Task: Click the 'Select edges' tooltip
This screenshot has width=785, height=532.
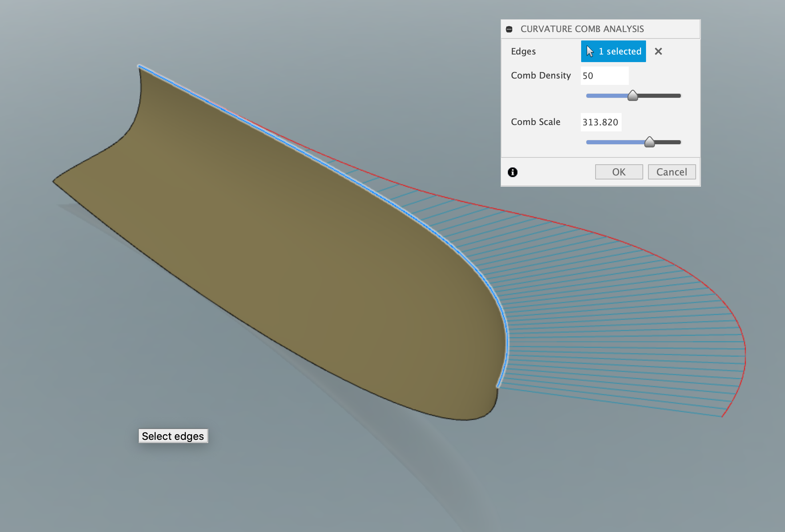Action: [173, 436]
